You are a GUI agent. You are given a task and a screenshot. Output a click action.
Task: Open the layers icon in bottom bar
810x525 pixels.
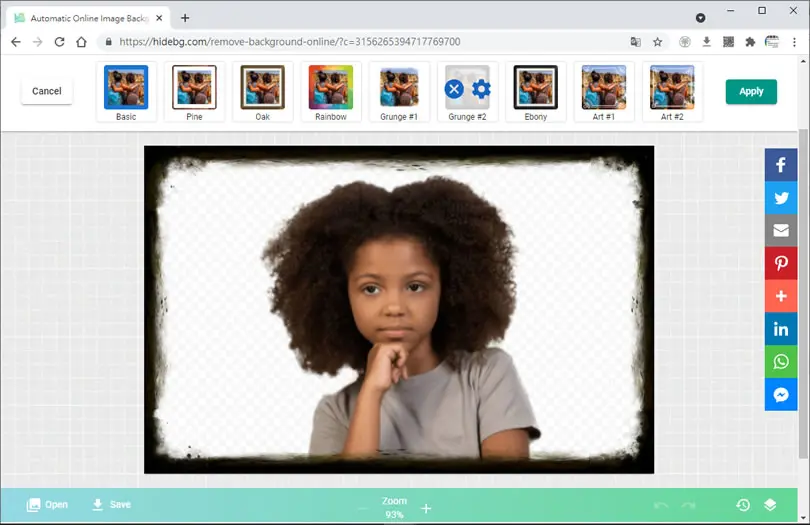tap(770, 505)
